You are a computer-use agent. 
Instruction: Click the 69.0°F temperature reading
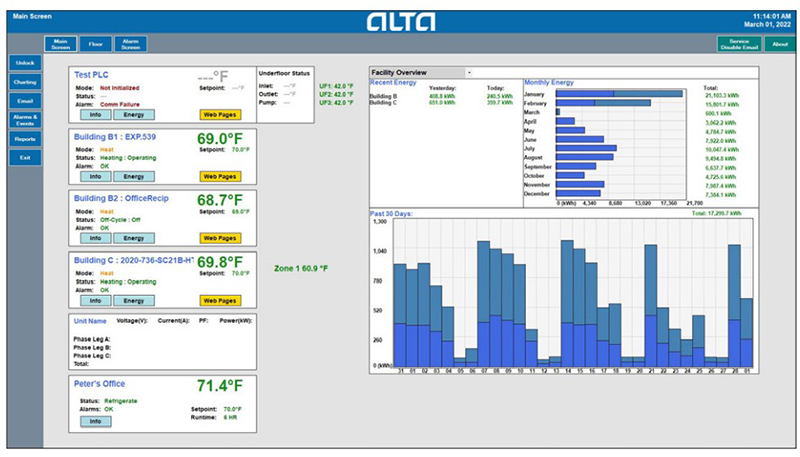click(220, 139)
